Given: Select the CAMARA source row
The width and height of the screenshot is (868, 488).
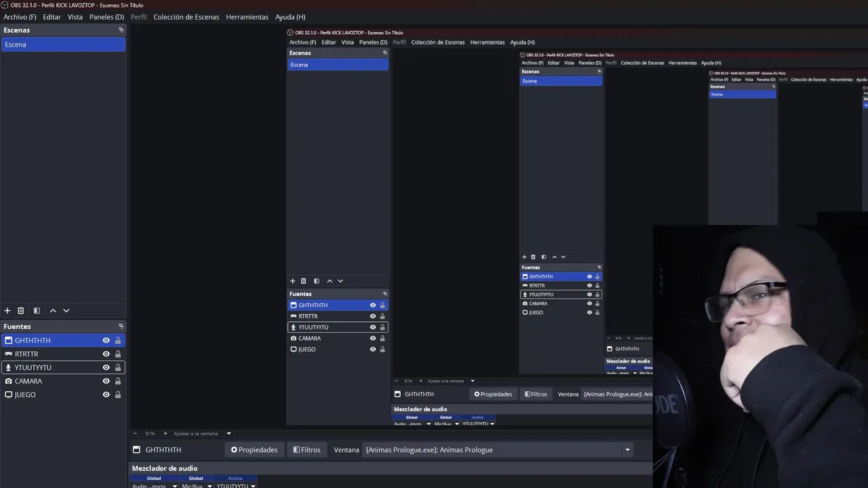Looking at the screenshot, I should (63, 381).
